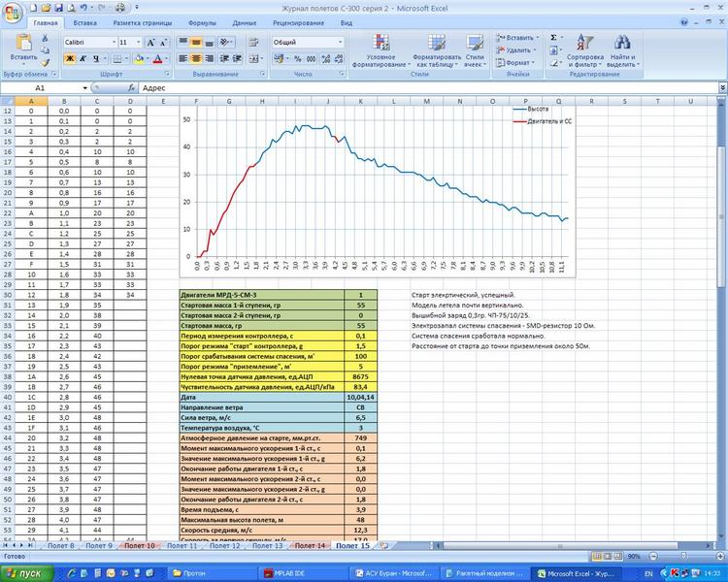Click the percent style icon
The height and width of the screenshot is (582, 728).
tap(297, 59)
